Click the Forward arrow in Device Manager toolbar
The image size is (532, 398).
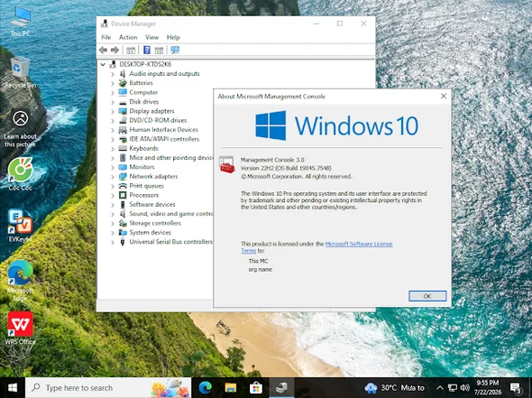115,51
